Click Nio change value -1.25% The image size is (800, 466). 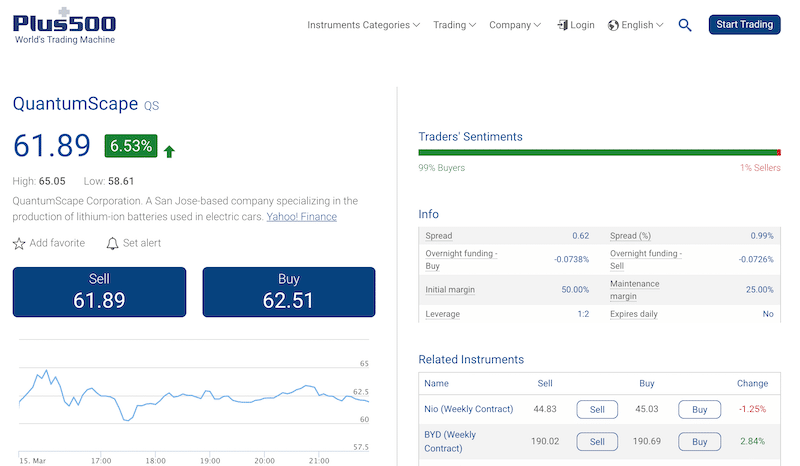pos(753,409)
